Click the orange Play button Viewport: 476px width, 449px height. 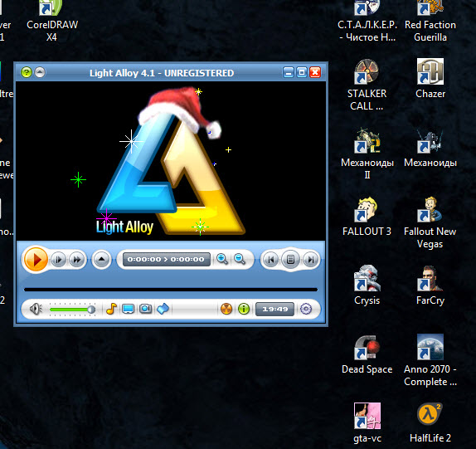point(36,260)
